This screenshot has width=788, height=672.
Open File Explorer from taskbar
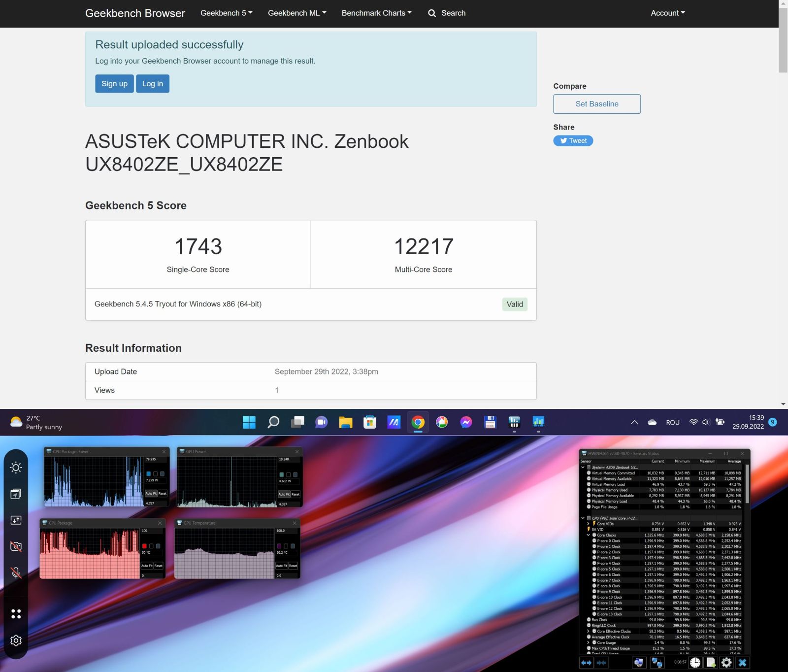[346, 422]
